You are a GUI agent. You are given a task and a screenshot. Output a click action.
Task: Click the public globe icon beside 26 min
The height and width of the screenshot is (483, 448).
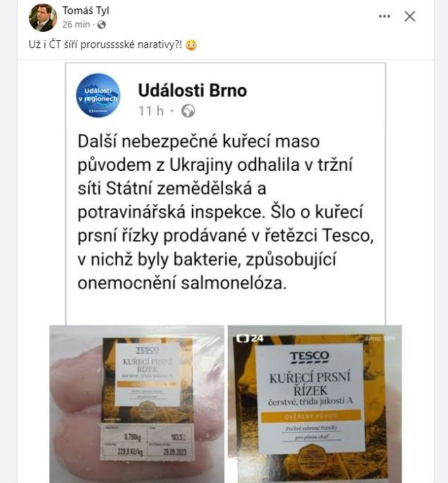click(102, 25)
